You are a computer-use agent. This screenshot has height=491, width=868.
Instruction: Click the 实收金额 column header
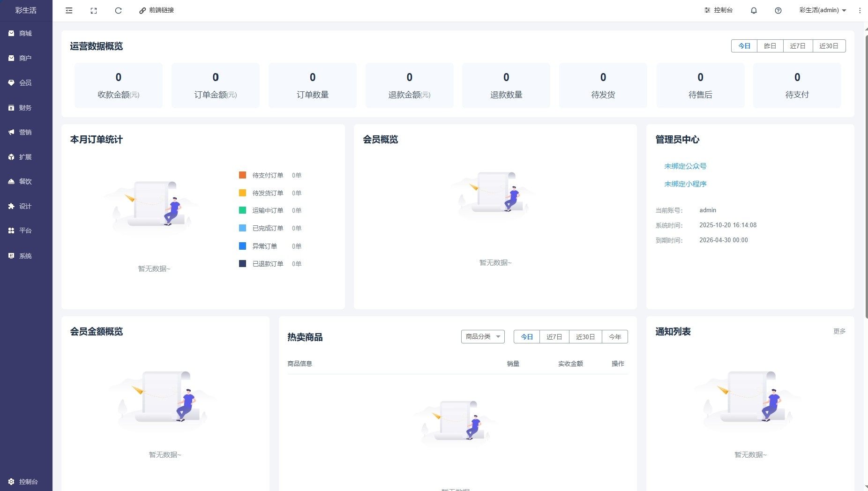[570, 364]
